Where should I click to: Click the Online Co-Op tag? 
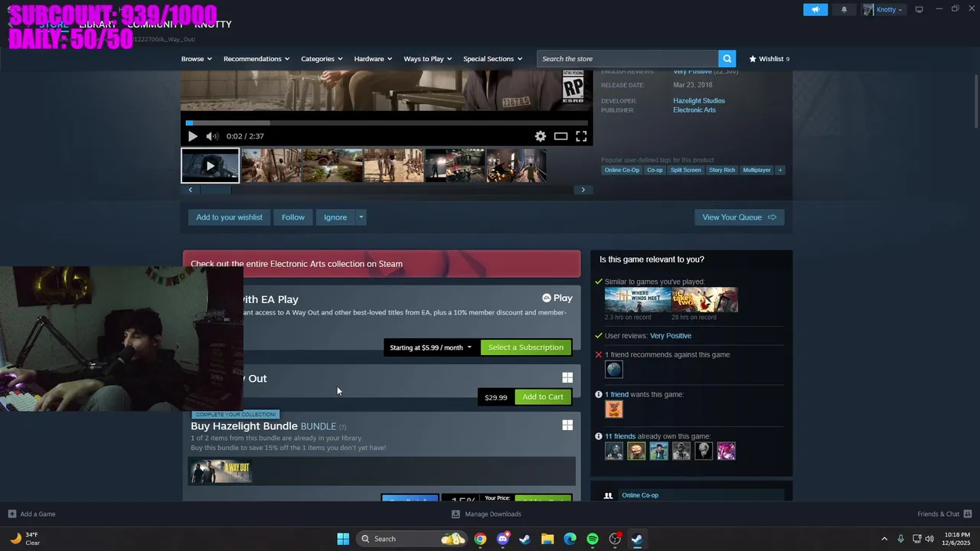(x=622, y=170)
